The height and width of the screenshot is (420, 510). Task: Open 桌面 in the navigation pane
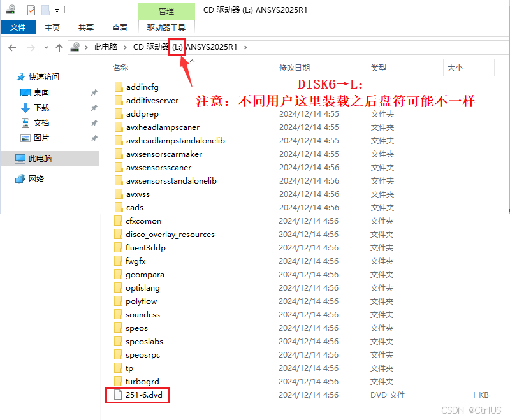(x=35, y=92)
